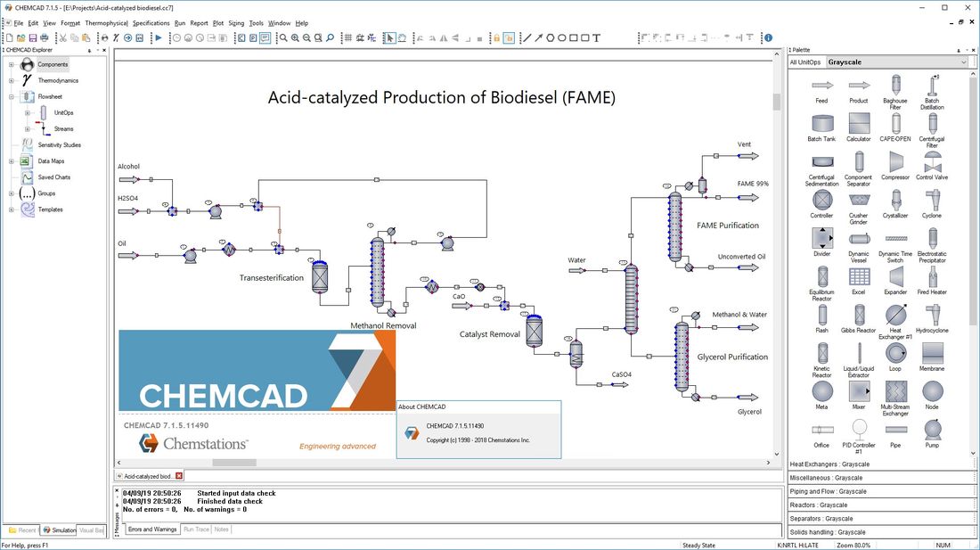Switch to the Run Trace tab
Viewport: 980px width, 550px height.
click(x=196, y=529)
